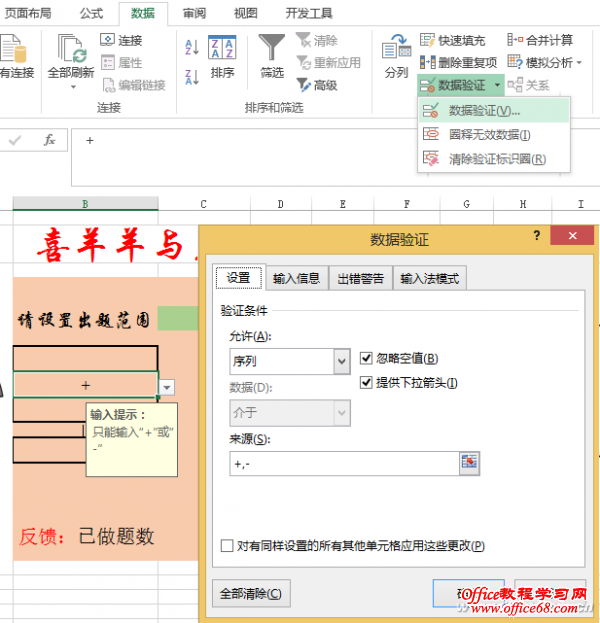Toggle In-cell dropdown (提供下拉箭头) checkbox
The height and width of the screenshot is (623, 600).
366,383
